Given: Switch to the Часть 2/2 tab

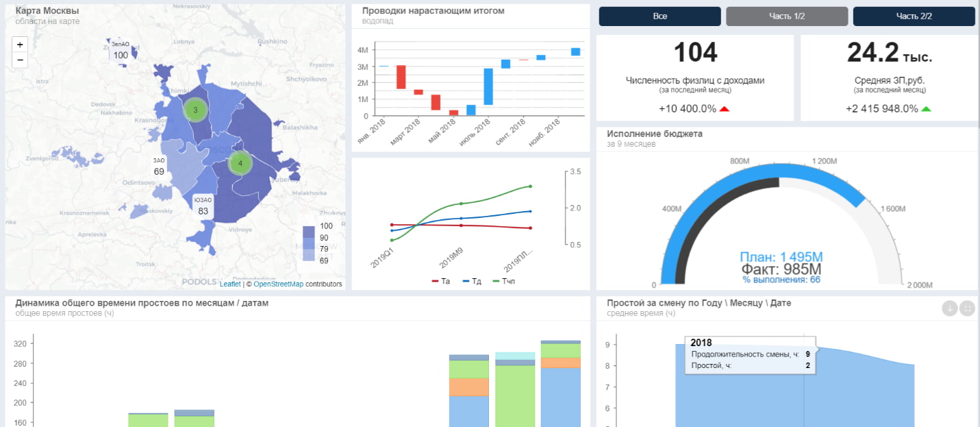Looking at the screenshot, I should [x=914, y=16].
